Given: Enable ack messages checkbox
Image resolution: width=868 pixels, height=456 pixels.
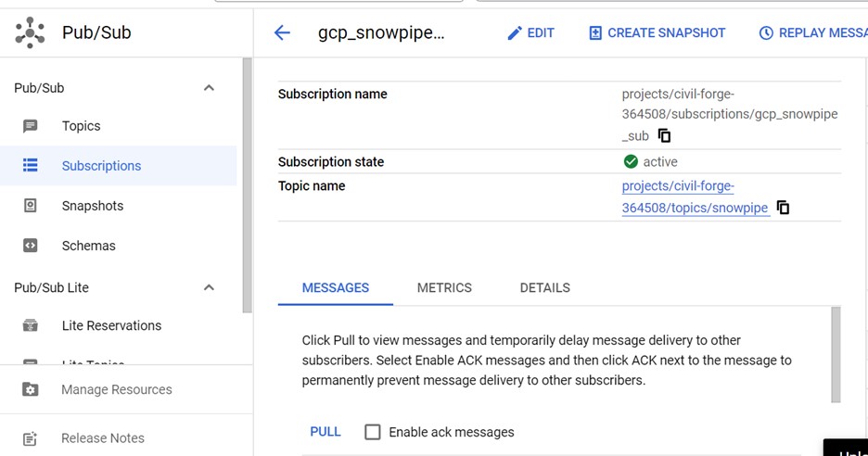Looking at the screenshot, I should tap(373, 432).
